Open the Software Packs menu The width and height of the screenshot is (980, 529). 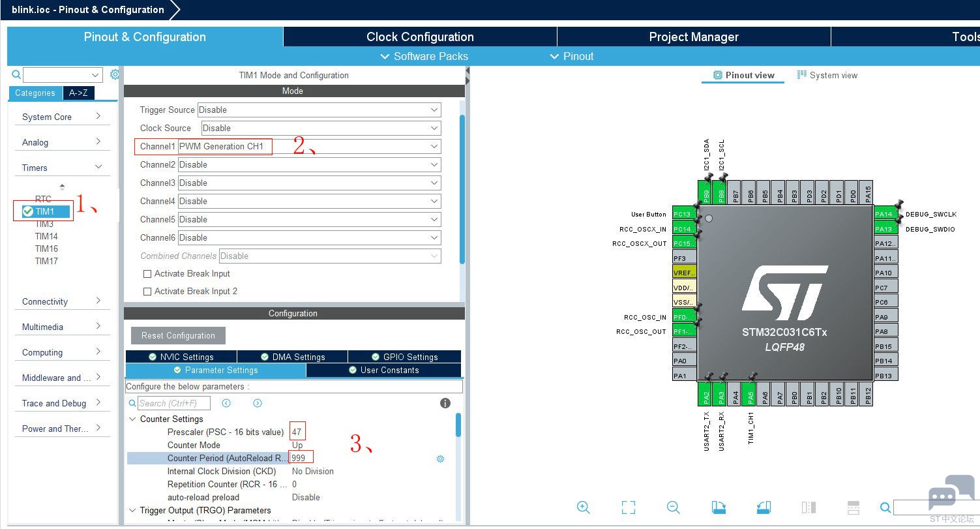pyautogui.click(x=424, y=56)
